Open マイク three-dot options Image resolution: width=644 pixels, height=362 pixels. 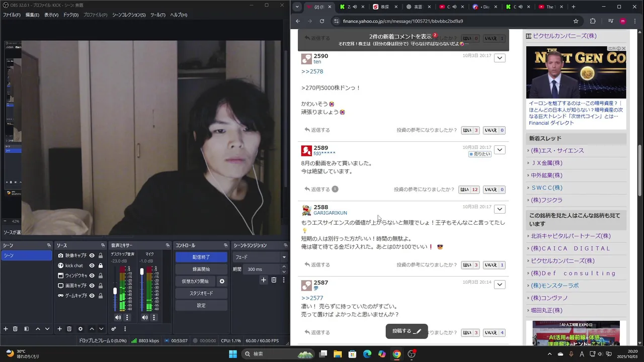pyautogui.click(x=154, y=317)
